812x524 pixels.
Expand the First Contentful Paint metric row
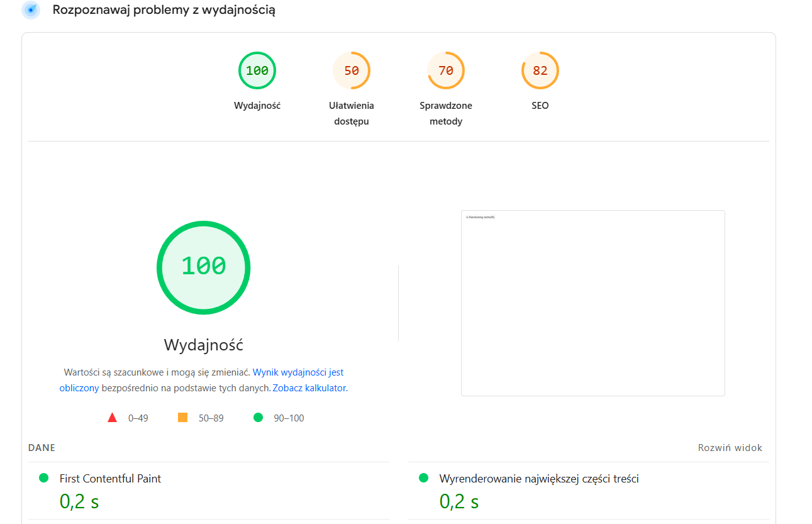click(x=110, y=479)
